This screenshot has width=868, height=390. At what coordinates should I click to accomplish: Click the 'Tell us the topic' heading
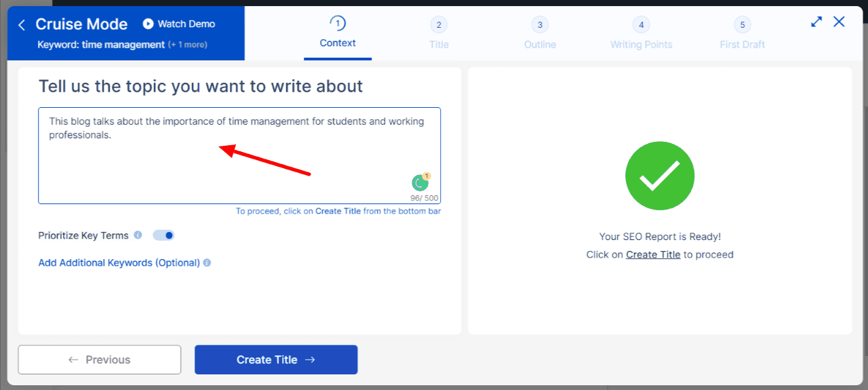point(201,86)
